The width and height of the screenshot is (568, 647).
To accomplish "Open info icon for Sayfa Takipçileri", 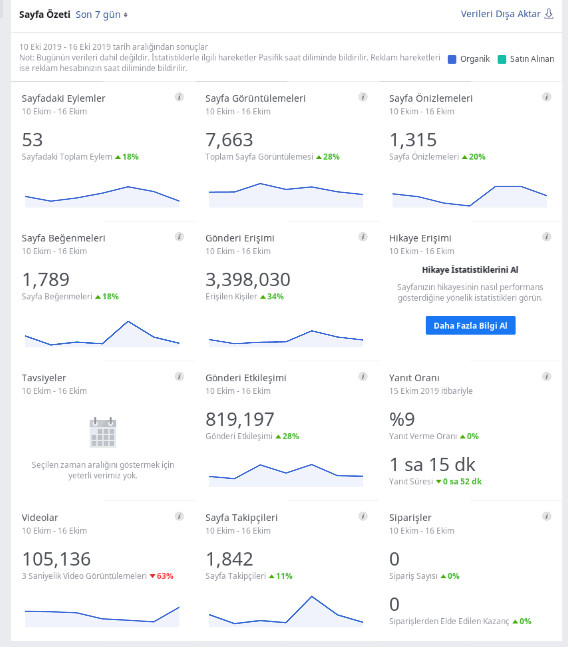I will [x=363, y=516].
